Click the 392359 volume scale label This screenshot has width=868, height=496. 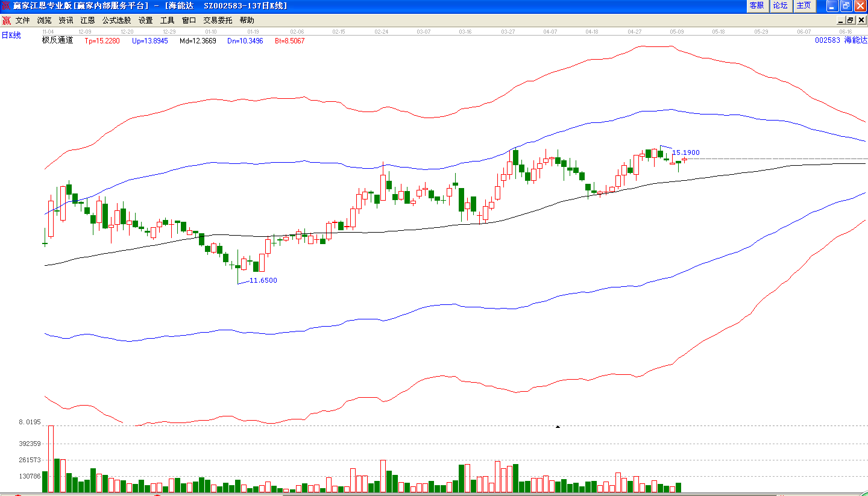pos(30,444)
